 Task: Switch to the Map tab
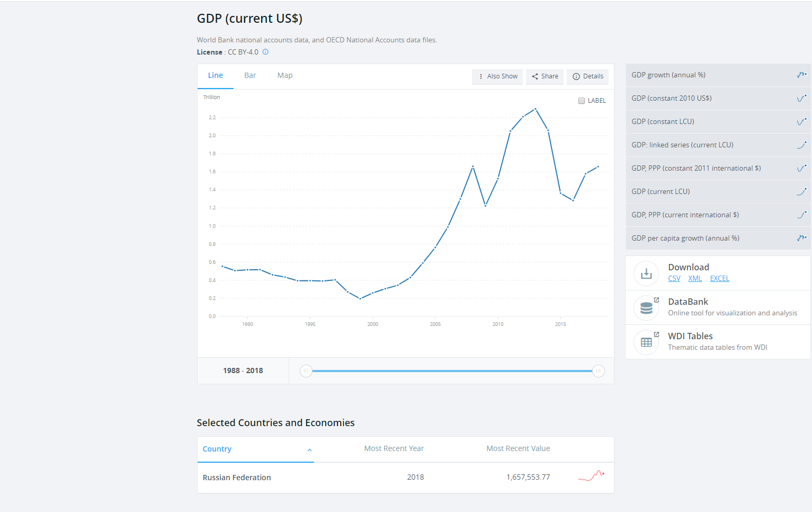point(285,76)
